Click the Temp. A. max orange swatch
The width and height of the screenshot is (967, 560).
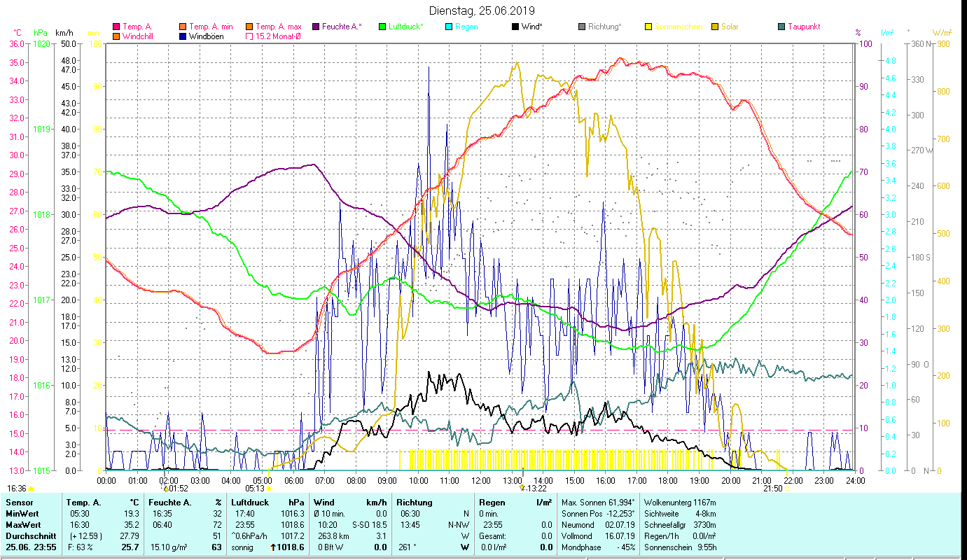pyautogui.click(x=249, y=27)
